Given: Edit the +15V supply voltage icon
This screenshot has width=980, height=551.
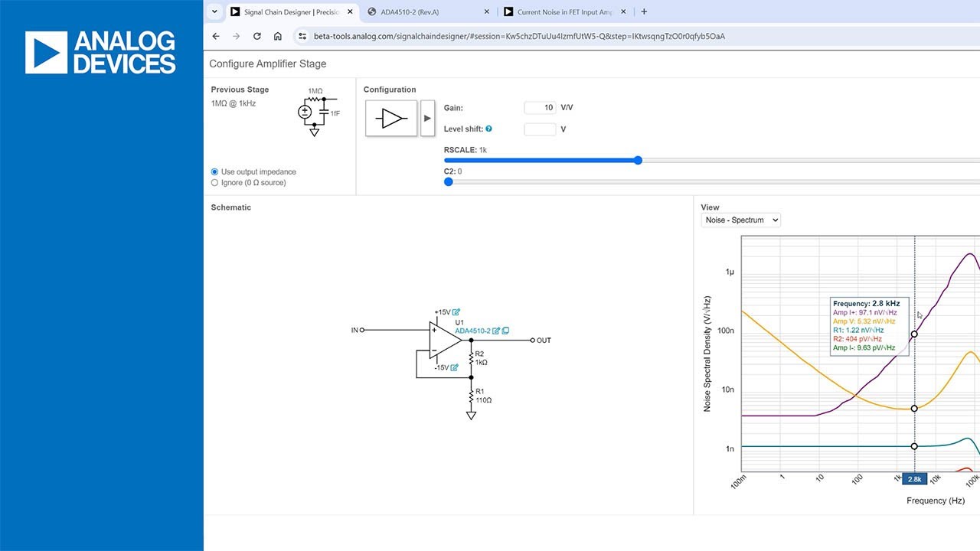Looking at the screenshot, I should pos(456,311).
